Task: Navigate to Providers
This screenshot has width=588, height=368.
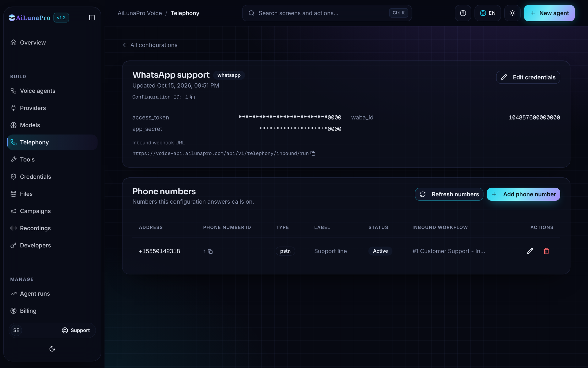Action: tap(52, 108)
